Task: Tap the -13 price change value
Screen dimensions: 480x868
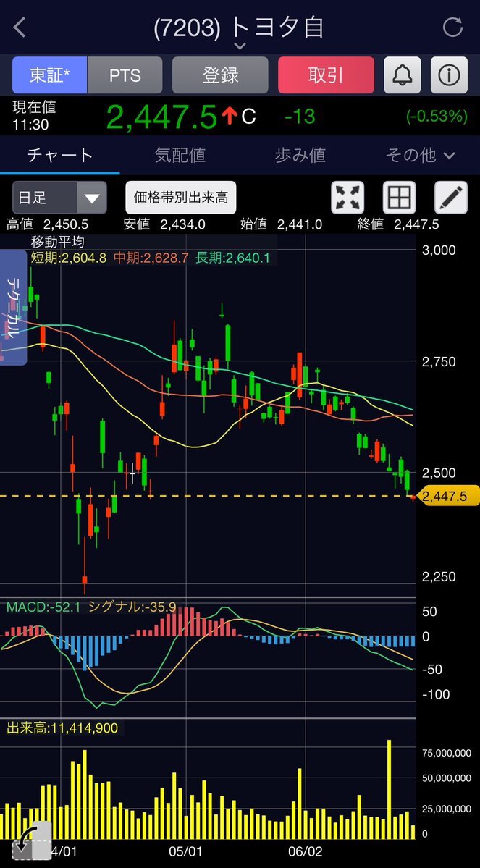Action: [300, 117]
